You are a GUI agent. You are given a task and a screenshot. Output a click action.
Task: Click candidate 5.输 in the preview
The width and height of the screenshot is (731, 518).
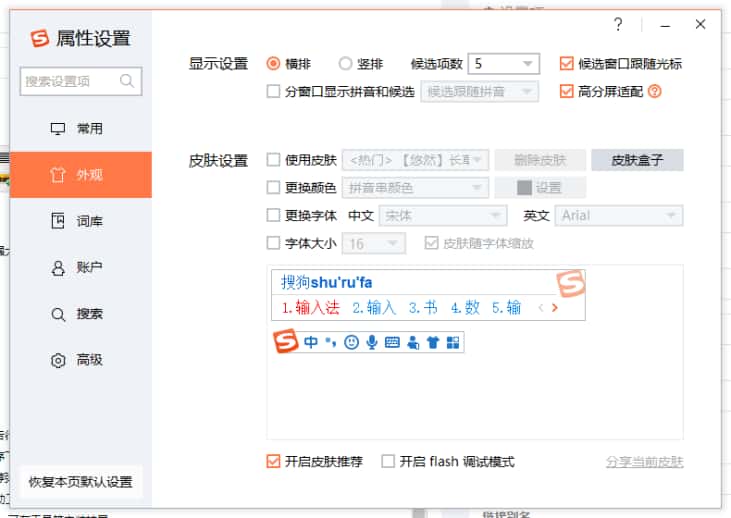tap(506, 308)
